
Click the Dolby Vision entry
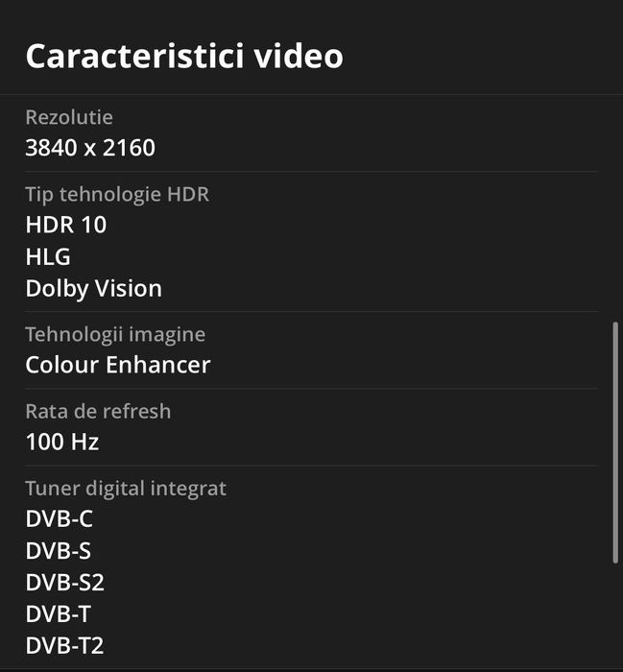click(x=93, y=288)
